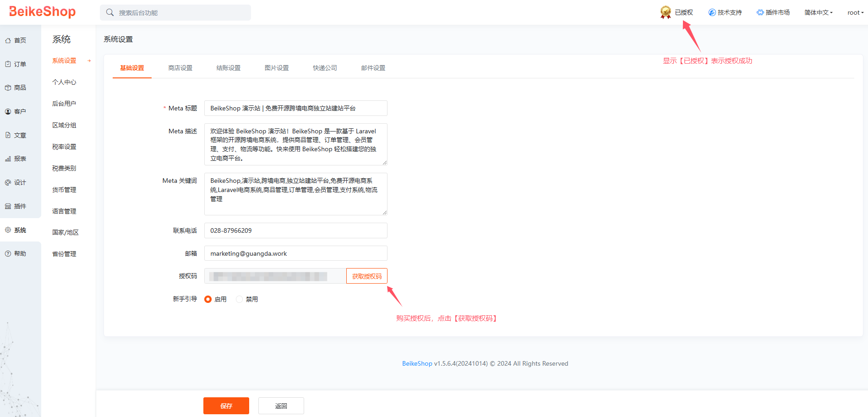Click the Meta 标题 input field

point(296,108)
